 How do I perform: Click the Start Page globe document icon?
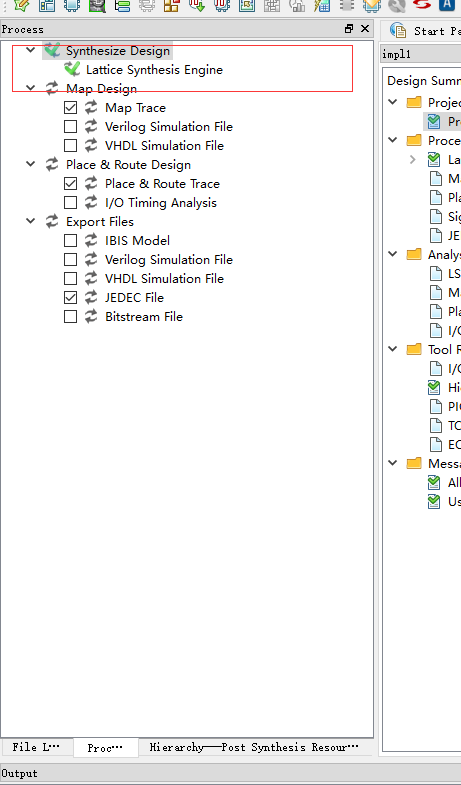pos(398,31)
